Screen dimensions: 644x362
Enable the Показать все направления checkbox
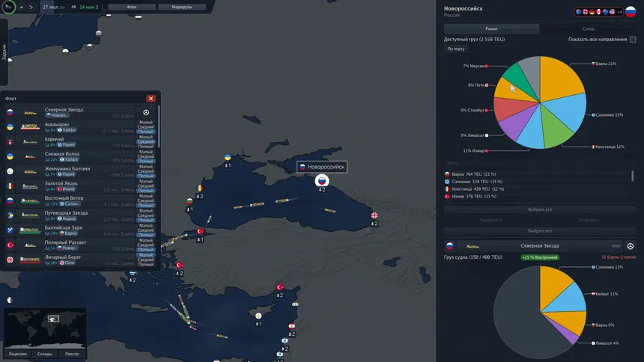pos(633,39)
